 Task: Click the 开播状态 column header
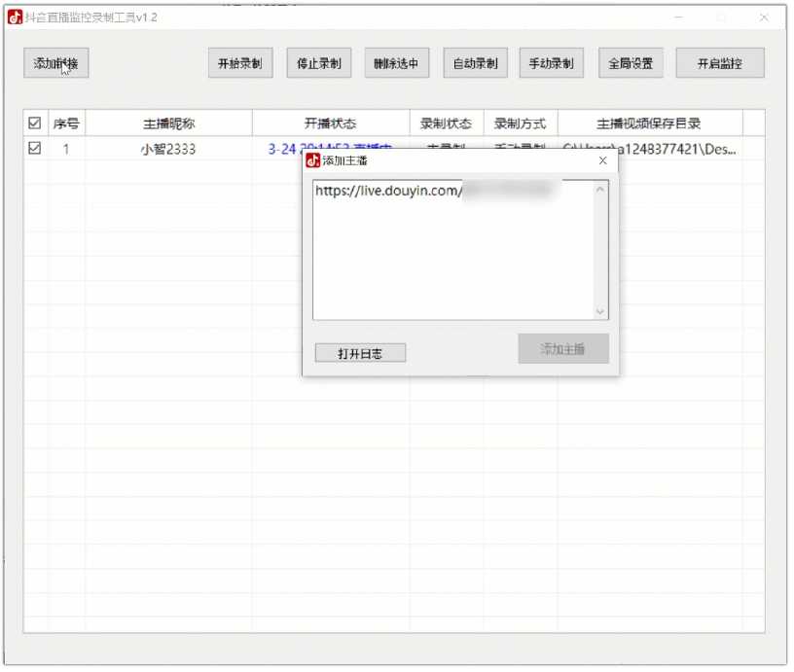tap(331, 123)
